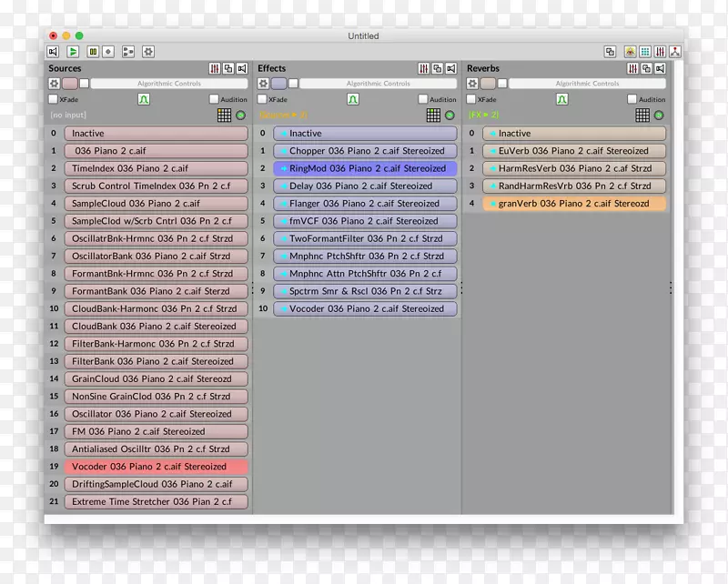Click the Reverbs track speaker icon
728x584 pixels.
pyautogui.click(x=660, y=69)
